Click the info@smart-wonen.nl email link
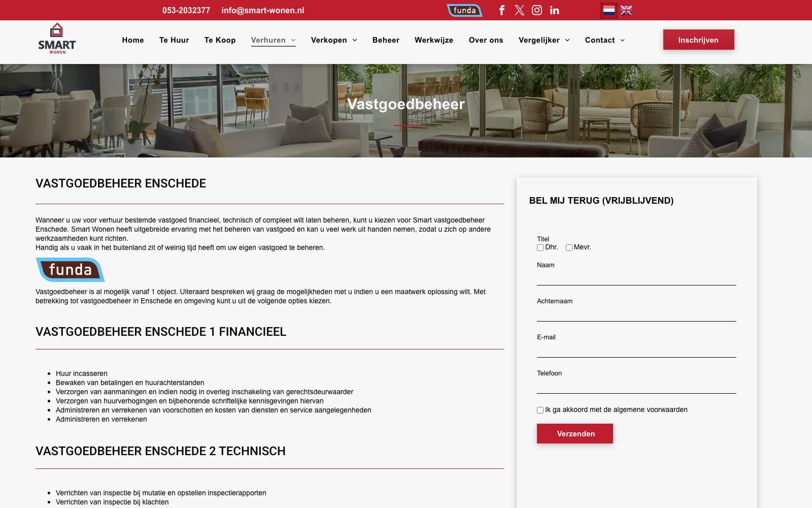The image size is (812, 508). 263,10
